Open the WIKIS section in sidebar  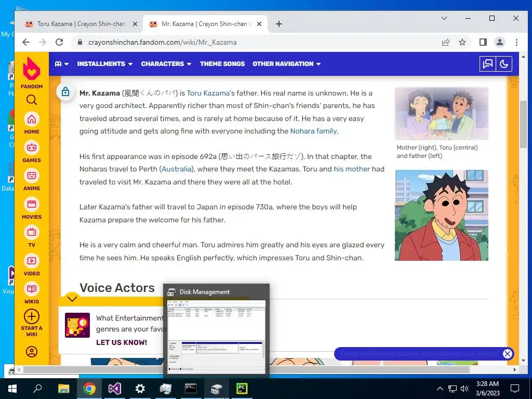[x=32, y=293]
